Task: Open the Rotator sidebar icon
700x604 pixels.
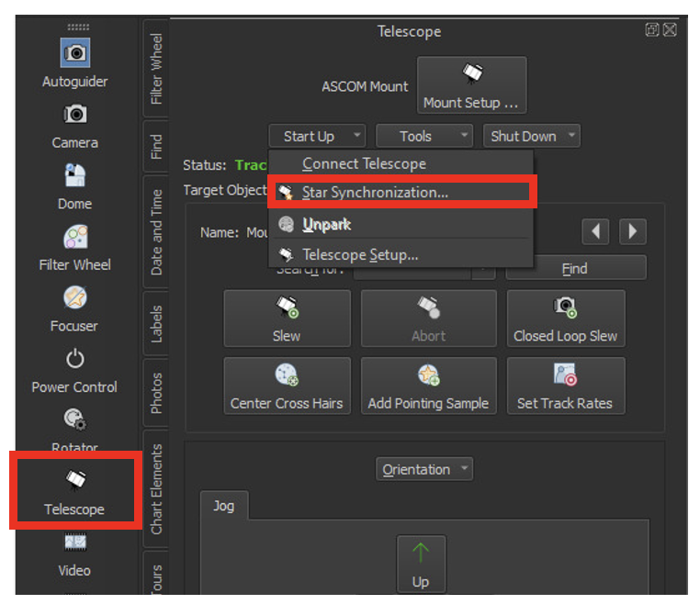Action: tap(74, 420)
